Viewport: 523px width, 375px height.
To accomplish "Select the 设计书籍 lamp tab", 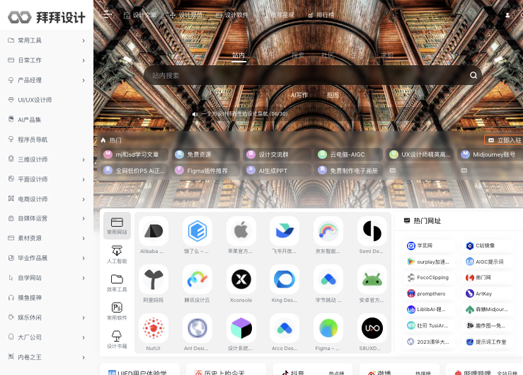I will [117, 340].
